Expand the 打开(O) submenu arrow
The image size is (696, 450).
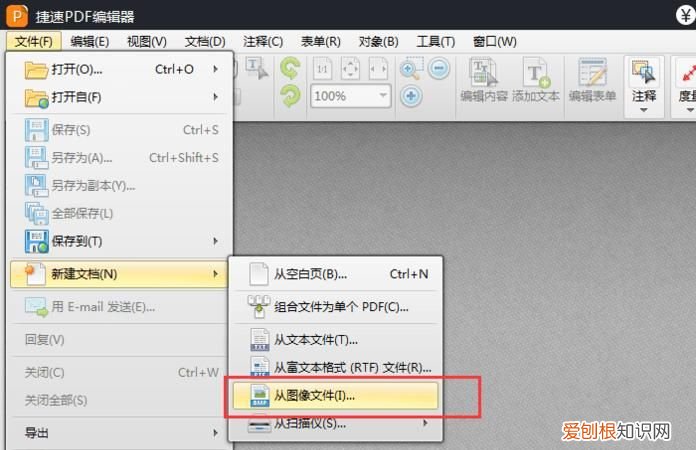click(215, 69)
